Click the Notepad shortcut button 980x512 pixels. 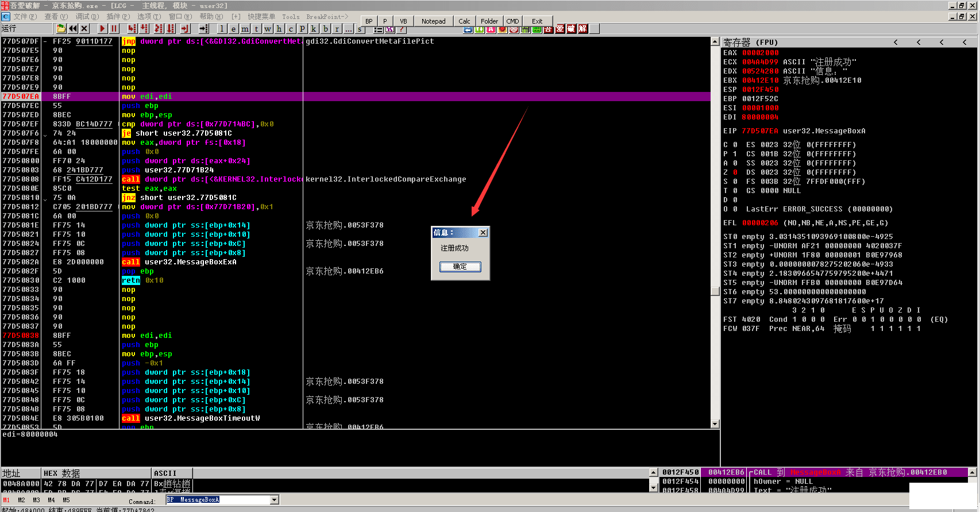(433, 21)
